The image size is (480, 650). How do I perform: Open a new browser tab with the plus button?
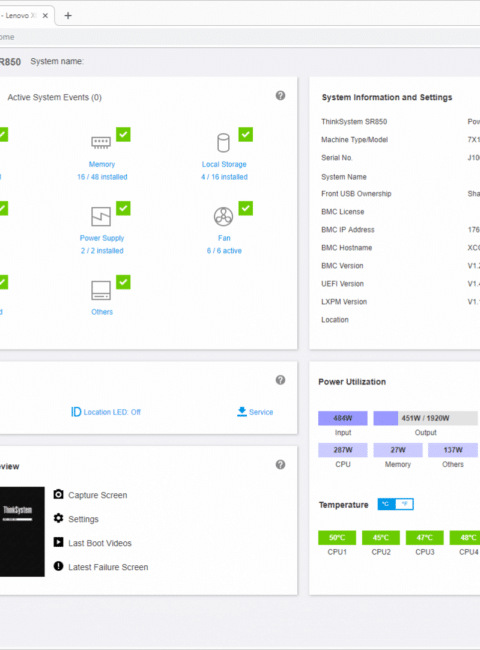(68, 16)
